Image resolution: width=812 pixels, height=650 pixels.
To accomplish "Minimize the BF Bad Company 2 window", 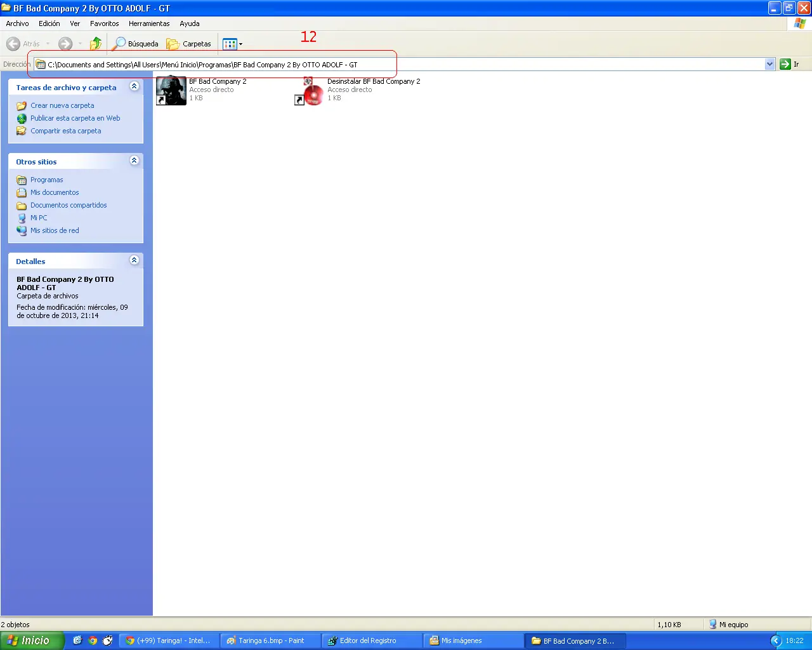I will pyautogui.click(x=775, y=8).
